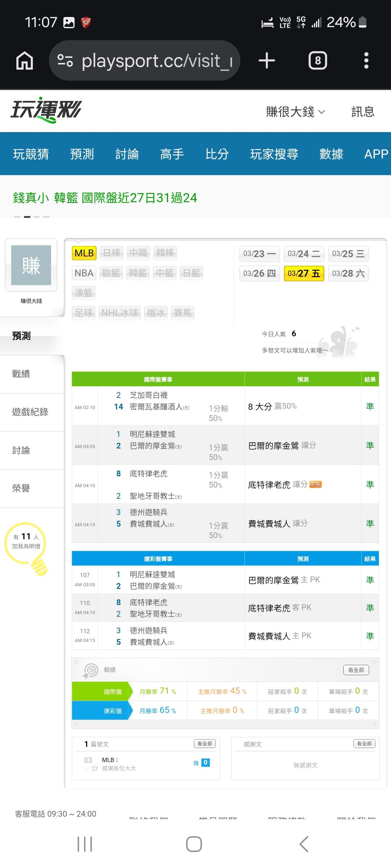Image resolution: width=391 pixels, height=868 pixels.
Task: Switch to date 03/26 四
Action: pyautogui.click(x=259, y=273)
